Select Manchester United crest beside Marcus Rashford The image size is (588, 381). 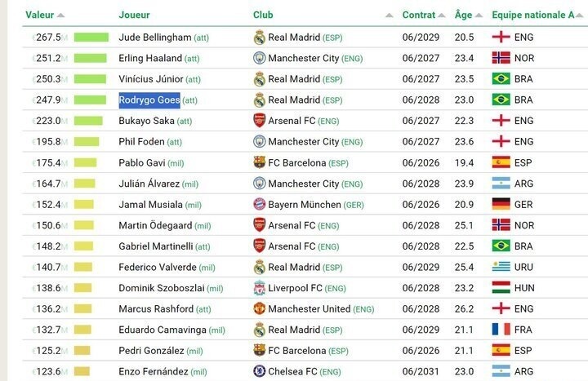[x=260, y=309]
